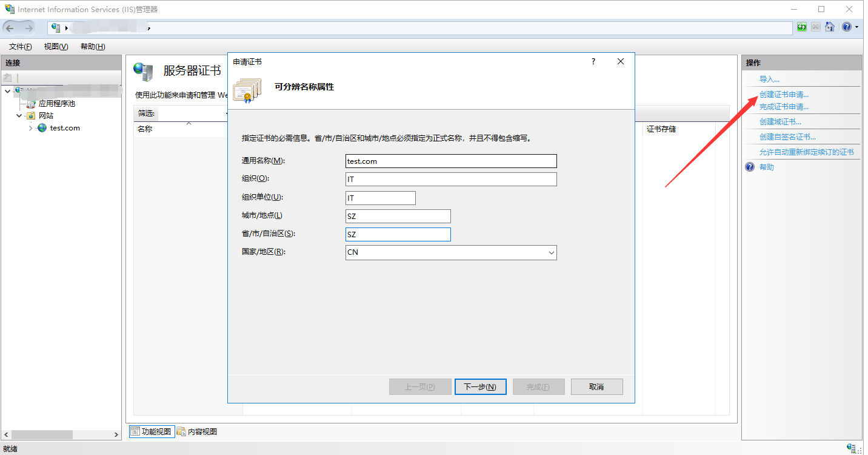Click the dialog's ? help button
Viewport: 868px width, 455px height.
pyautogui.click(x=593, y=61)
